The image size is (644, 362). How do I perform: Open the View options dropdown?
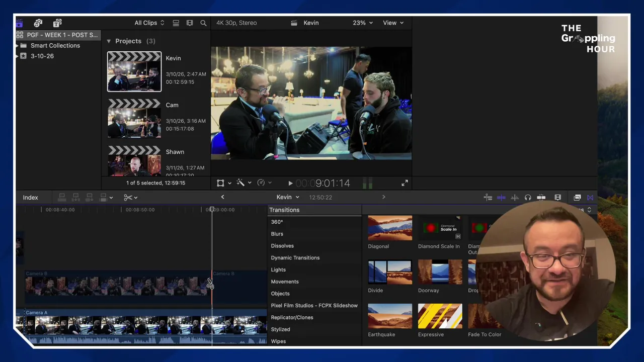[393, 23]
